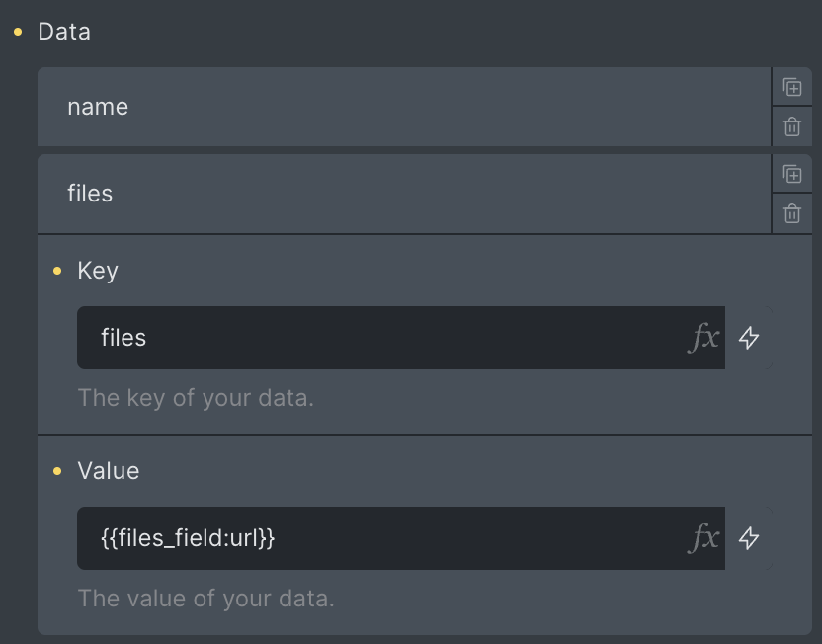Open dynamic data picker for Value field
This screenshot has width=822, height=644.
[x=749, y=538]
